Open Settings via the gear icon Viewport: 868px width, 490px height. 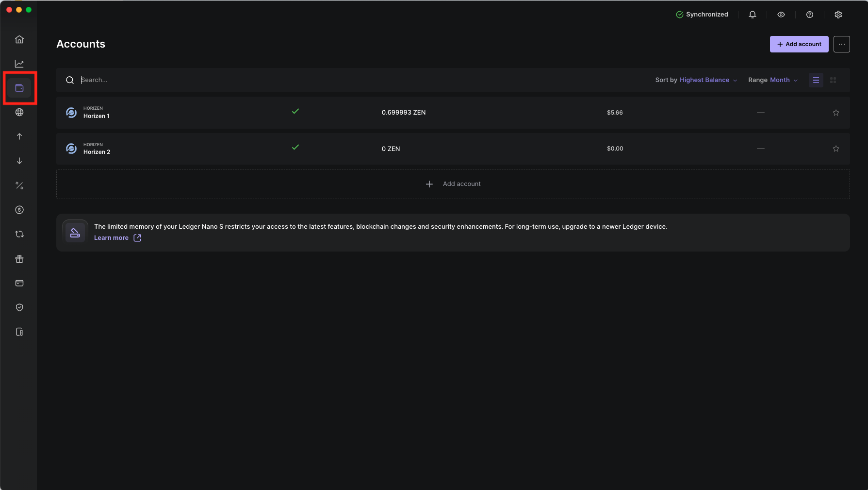tap(838, 14)
